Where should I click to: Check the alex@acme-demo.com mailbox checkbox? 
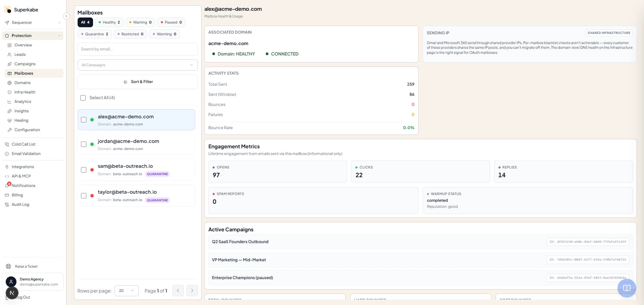click(84, 120)
